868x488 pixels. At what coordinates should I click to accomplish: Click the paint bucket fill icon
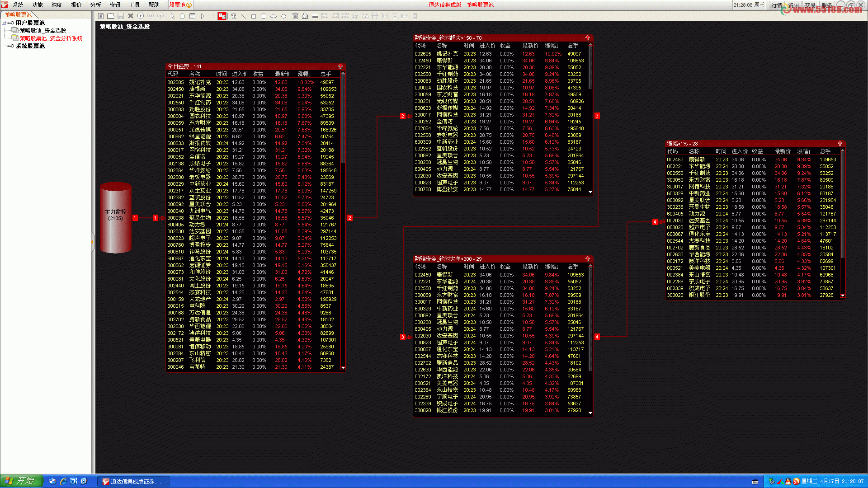305,16
